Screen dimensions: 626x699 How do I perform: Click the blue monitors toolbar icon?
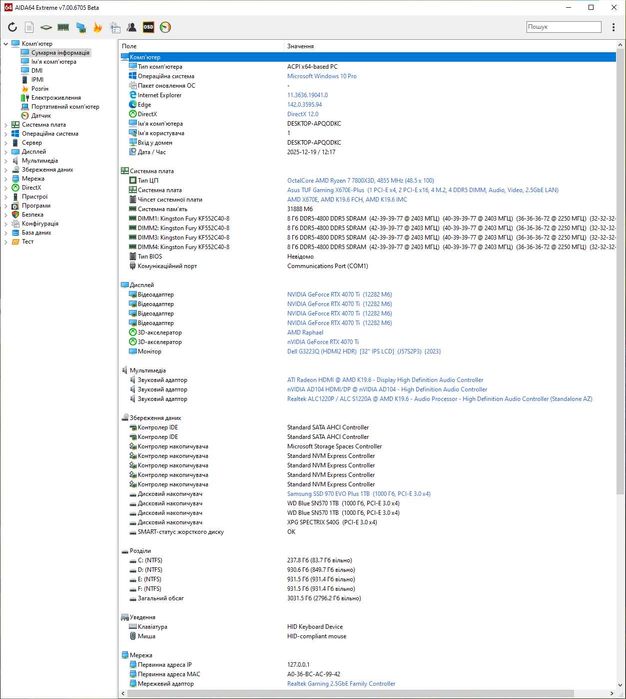tap(81, 27)
